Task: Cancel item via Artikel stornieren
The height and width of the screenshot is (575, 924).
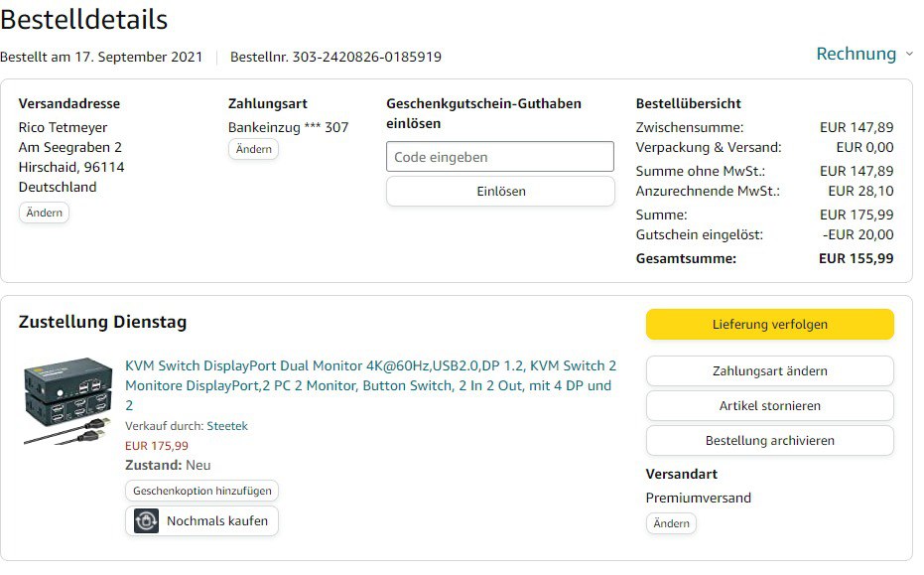Action: 769,406
